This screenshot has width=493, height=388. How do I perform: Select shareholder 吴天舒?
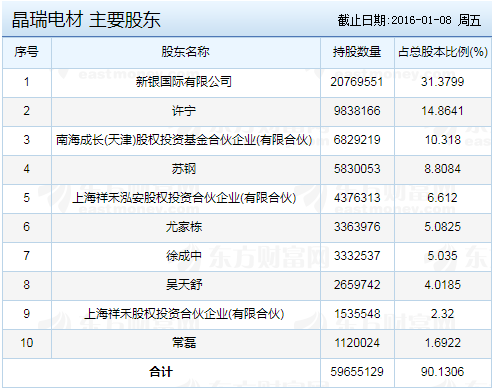tap(184, 285)
